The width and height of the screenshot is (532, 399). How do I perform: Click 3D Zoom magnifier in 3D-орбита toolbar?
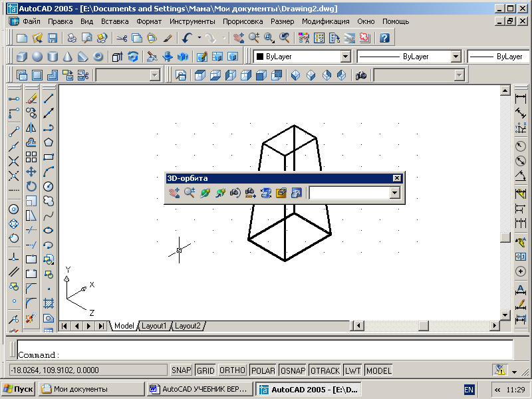(x=190, y=193)
